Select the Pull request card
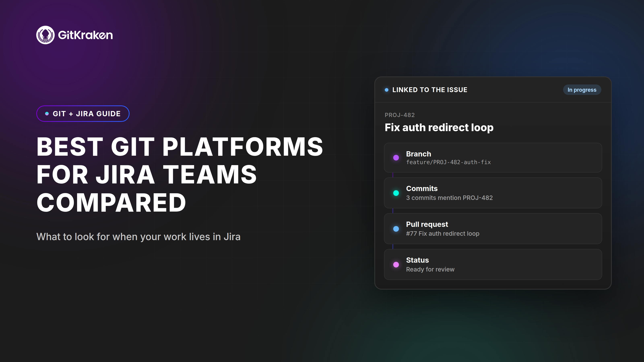Screen dimensions: 644x362 pyautogui.click(x=493, y=229)
